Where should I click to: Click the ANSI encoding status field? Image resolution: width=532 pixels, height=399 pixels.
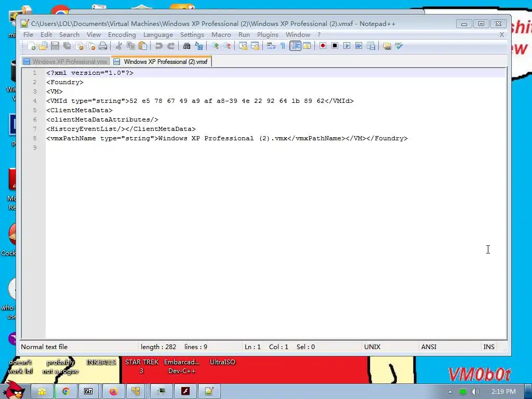tap(449, 347)
